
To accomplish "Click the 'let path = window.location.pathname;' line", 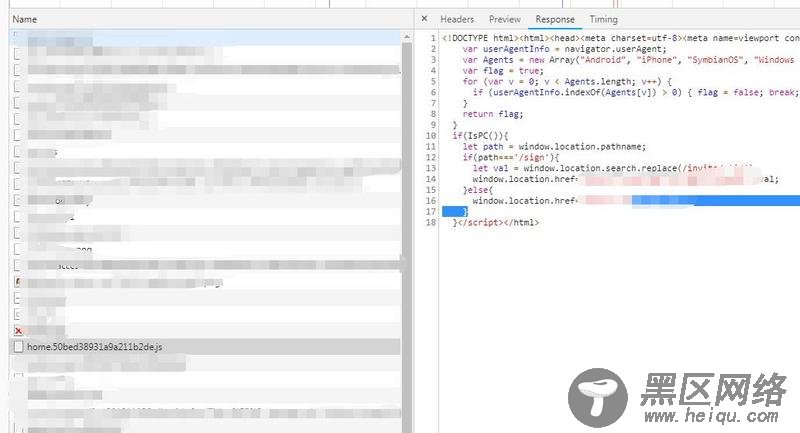I will click(x=554, y=147).
